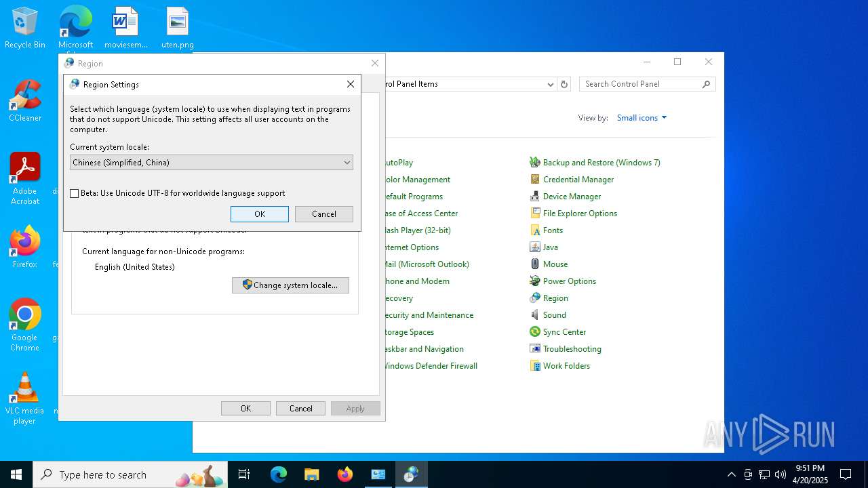Expand the View by Small icons dropdown
This screenshot has height=488, width=868.
[642, 118]
